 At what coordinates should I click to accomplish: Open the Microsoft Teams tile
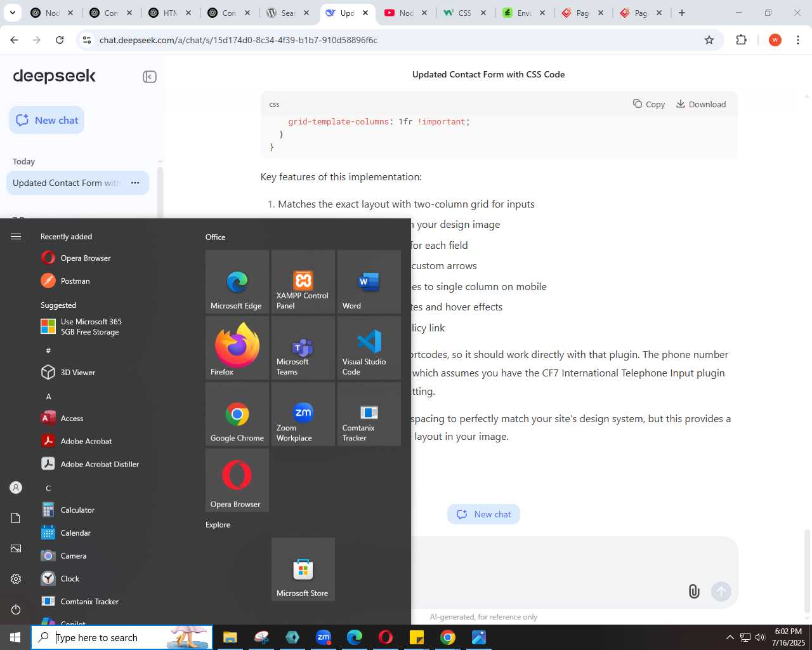click(x=303, y=348)
